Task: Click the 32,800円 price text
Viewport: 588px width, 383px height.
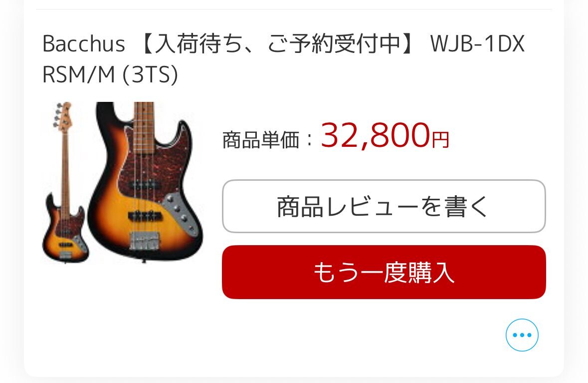Action: (x=385, y=136)
